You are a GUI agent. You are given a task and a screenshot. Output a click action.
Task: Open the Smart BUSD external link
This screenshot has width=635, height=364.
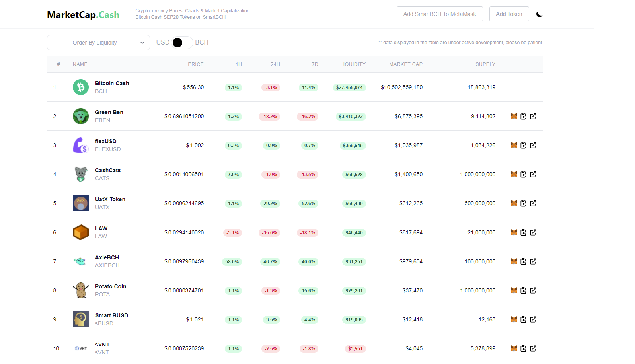[x=533, y=319]
